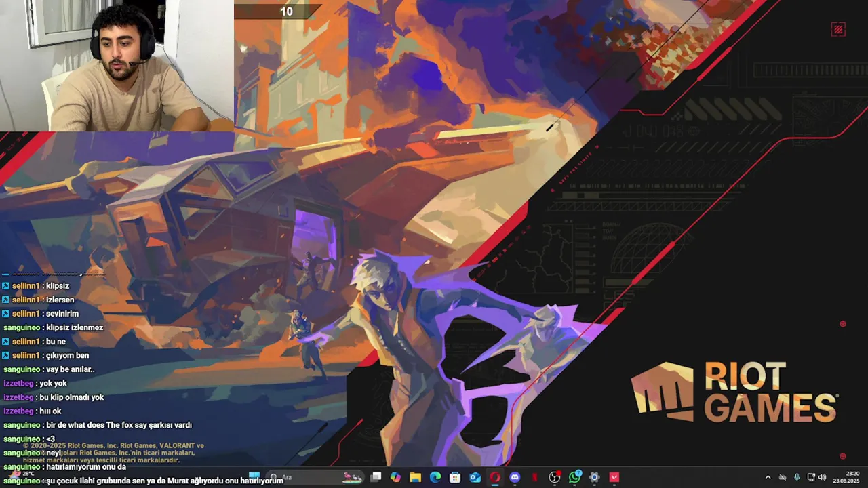Switch to the Opera browser taskbar icon
Image resolution: width=868 pixels, height=488 pixels.
point(495,477)
